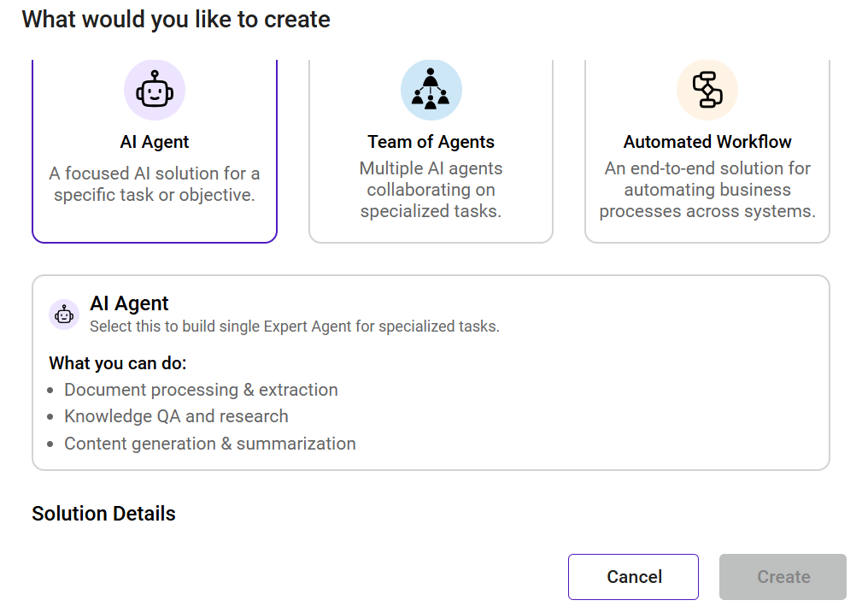Click 'Document processing & extraction' bullet item
This screenshot has width=868, height=612.
[x=201, y=390]
